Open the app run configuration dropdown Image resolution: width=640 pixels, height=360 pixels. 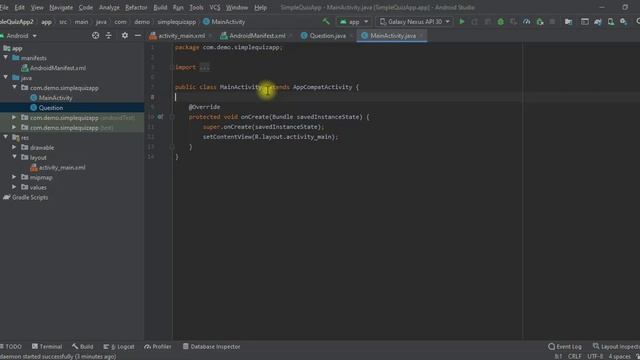353,22
